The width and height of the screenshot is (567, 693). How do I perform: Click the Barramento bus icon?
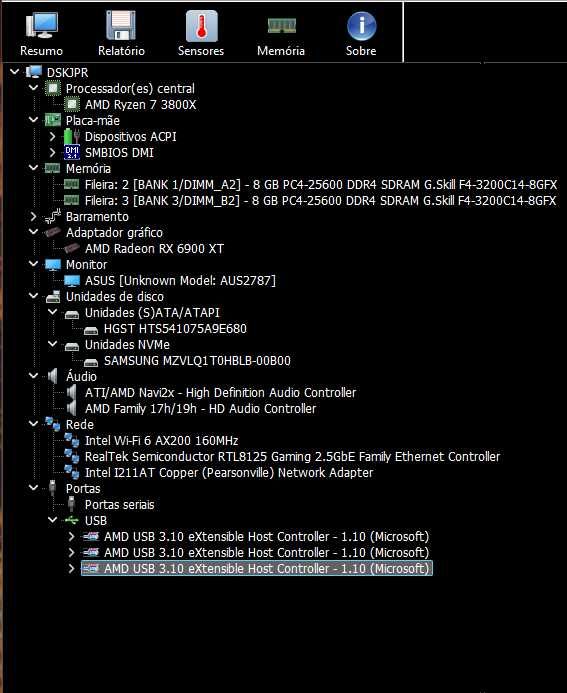[x=53, y=217]
